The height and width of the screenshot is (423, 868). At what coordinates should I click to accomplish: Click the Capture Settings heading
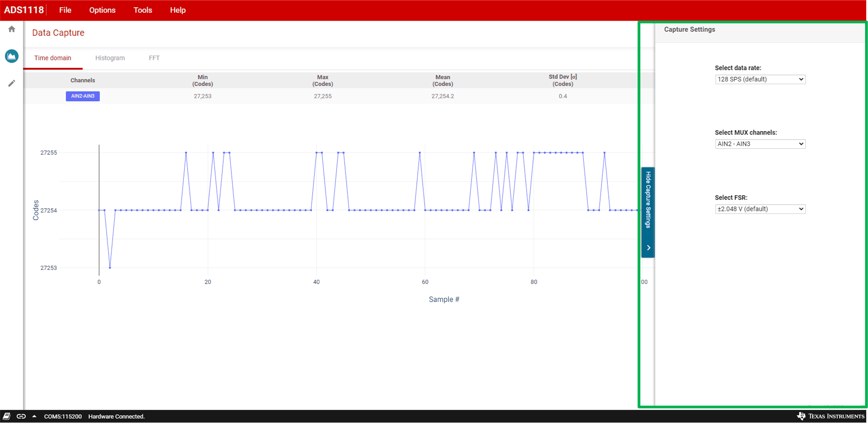[689, 29]
